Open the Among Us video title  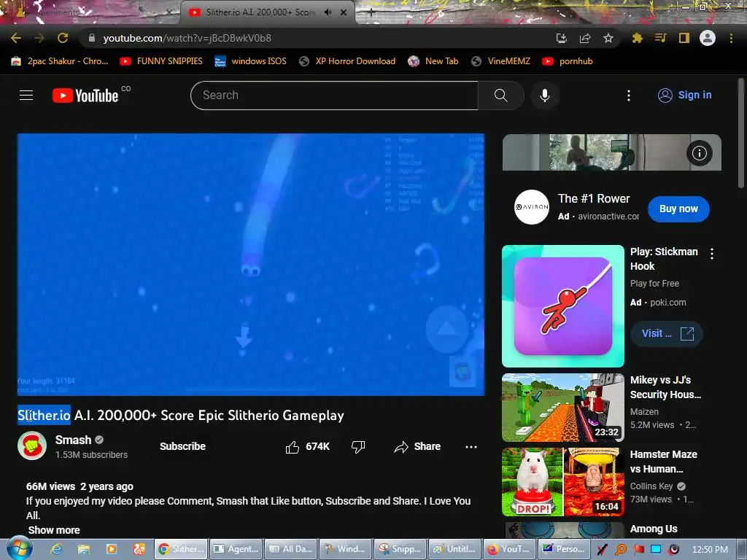tap(654, 529)
